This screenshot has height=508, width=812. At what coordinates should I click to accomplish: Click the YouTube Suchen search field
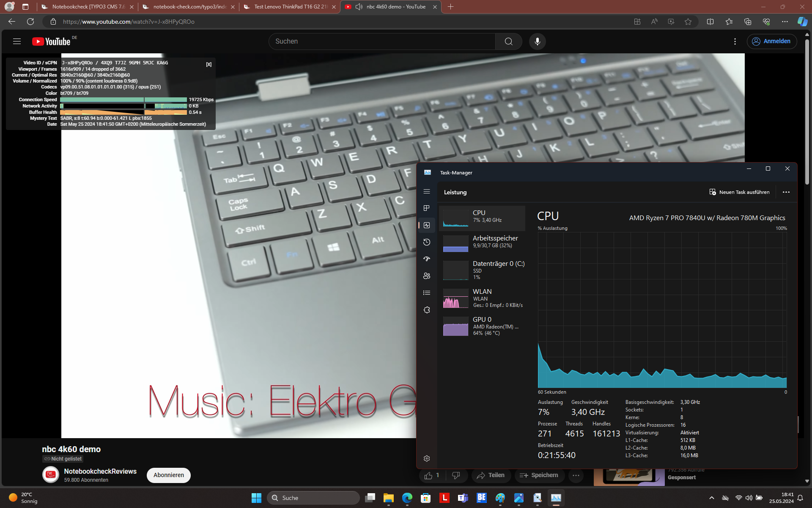pyautogui.click(x=381, y=41)
